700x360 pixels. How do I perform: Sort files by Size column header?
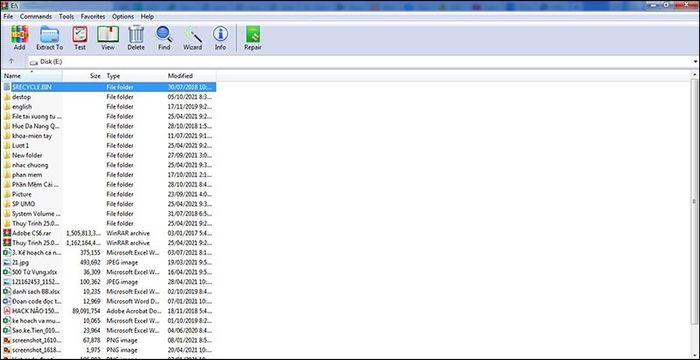[x=83, y=76]
